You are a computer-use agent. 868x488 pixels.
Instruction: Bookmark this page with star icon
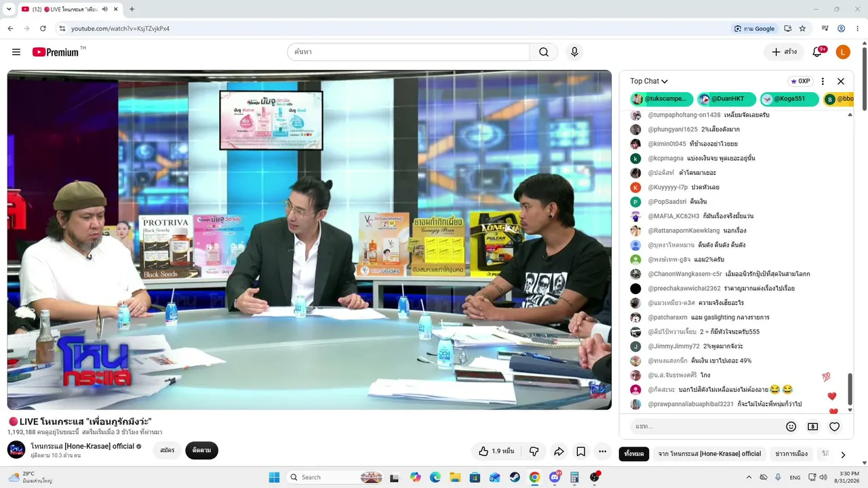[x=802, y=28]
